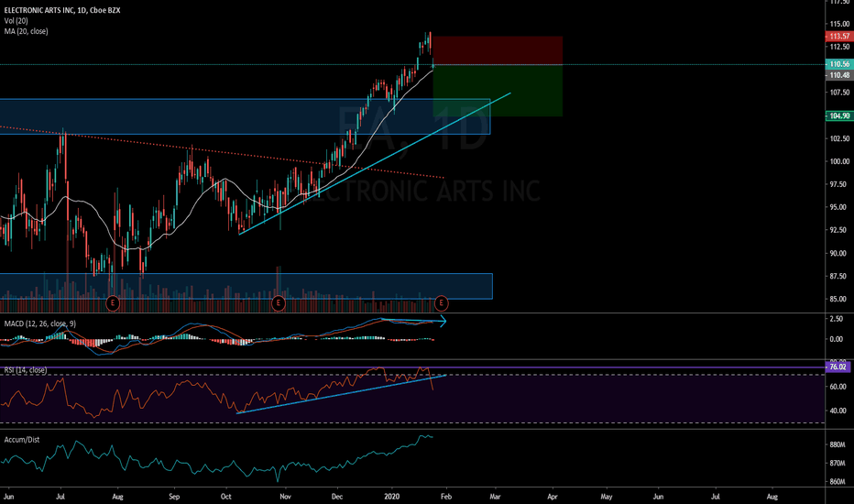The image size is (854, 504).
Task: Click the grey 110.48 MA price label
Action: pos(838,75)
